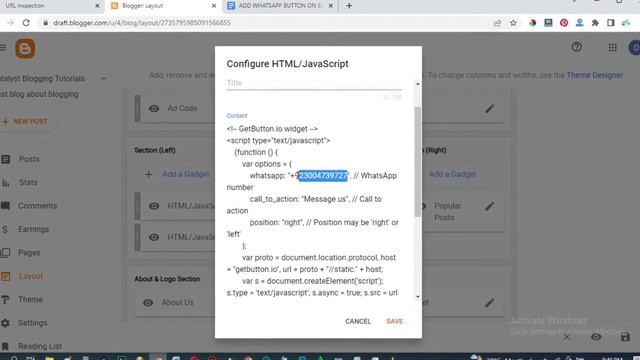The image size is (640, 360).
Task: Open the Google apps grid
Action: click(x=612, y=48)
